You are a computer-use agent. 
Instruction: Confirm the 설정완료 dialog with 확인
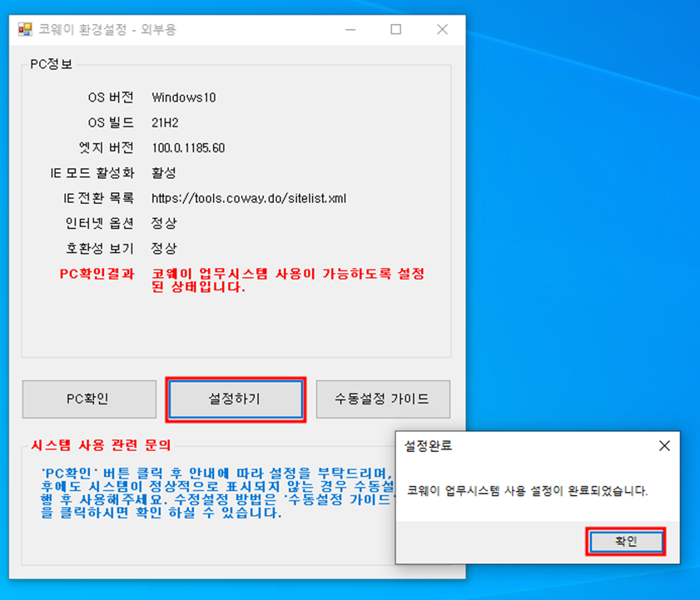point(626,542)
